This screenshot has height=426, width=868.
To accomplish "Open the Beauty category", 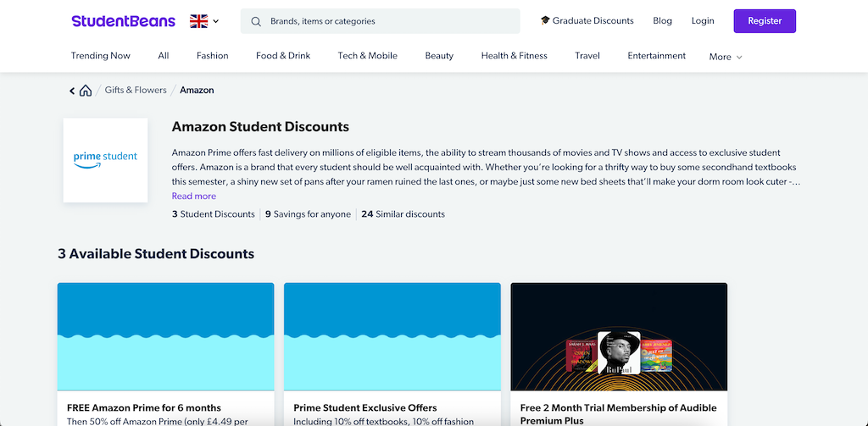I will click(439, 55).
